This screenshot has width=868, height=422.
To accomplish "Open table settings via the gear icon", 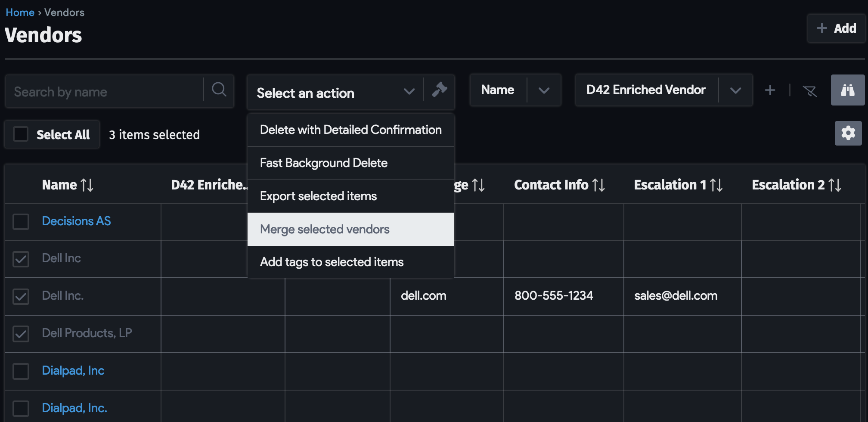I will coord(847,133).
